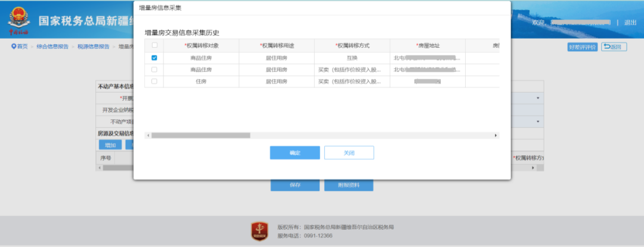Click the 权属转移方式 column header

pyautogui.click(x=352, y=45)
